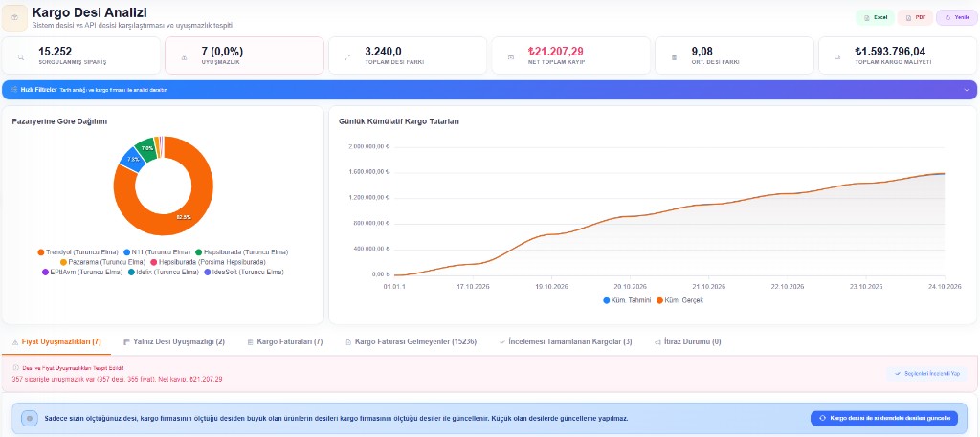Click the expand-arrows icon in Toplam Desi Farkı card

[x=347, y=57]
